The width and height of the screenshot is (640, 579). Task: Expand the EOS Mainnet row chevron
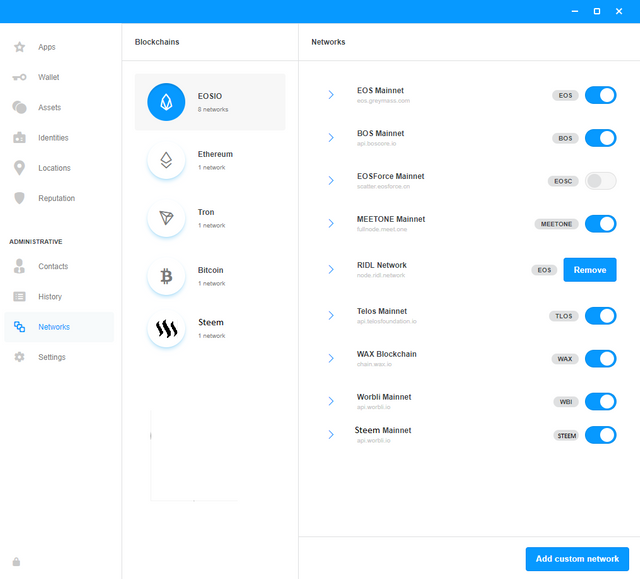coord(331,95)
